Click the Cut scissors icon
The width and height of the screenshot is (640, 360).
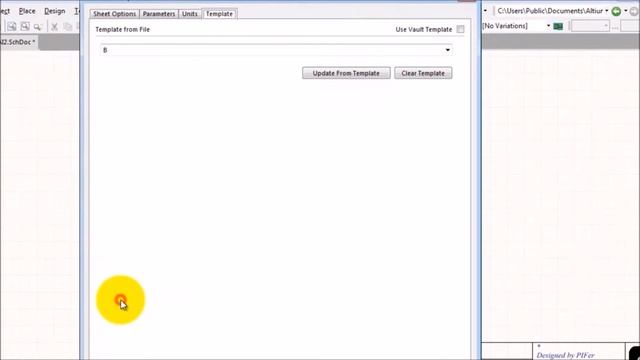pyautogui.click(x=54, y=27)
